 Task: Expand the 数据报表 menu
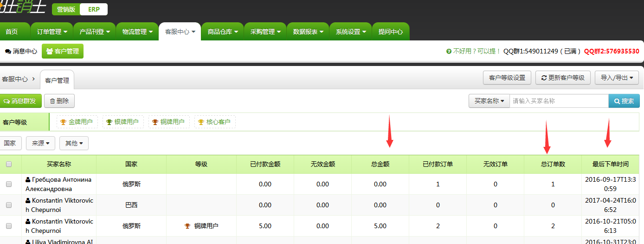tap(308, 32)
